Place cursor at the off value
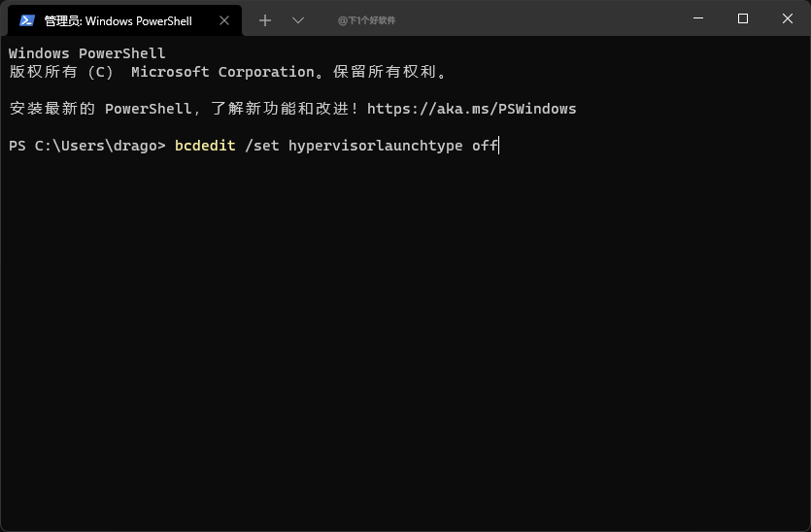The height and width of the screenshot is (532, 811). coord(485,146)
